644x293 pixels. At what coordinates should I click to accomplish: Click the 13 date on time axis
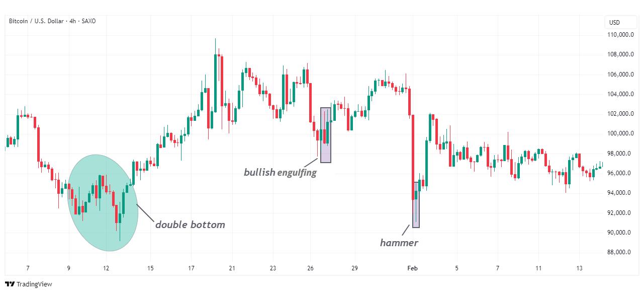pos(580,268)
